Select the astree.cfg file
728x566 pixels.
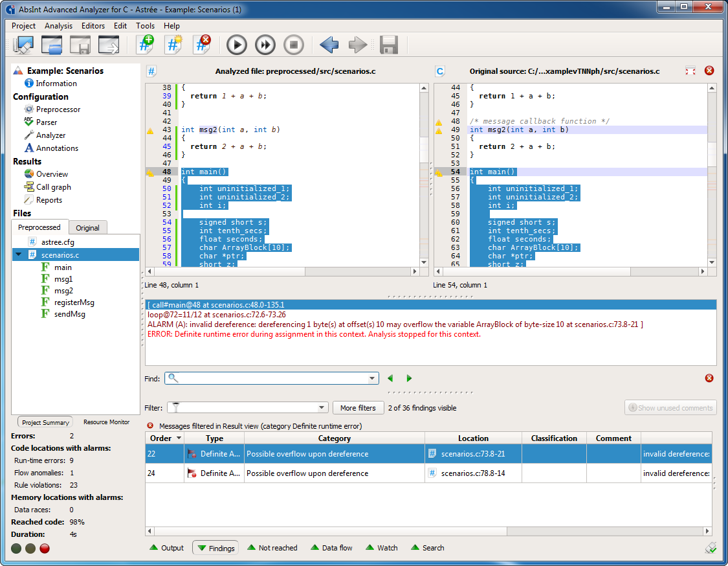pos(58,242)
